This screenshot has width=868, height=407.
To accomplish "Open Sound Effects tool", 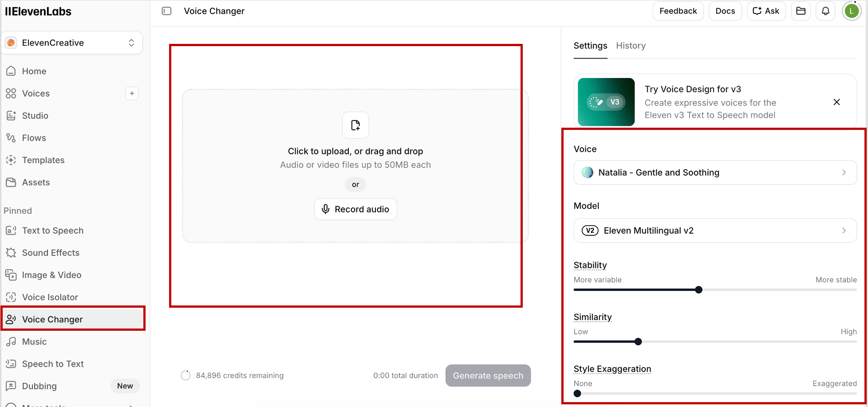I will tap(51, 253).
